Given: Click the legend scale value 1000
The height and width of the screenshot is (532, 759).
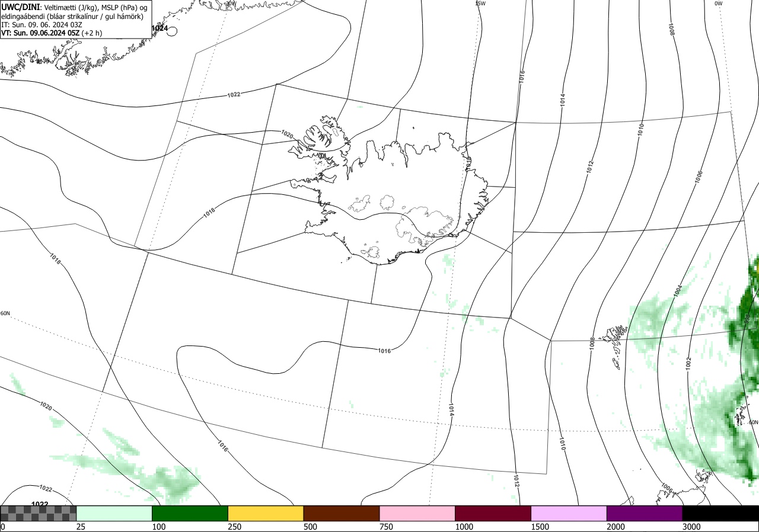Looking at the screenshot, I should click(x=464, y=527).
